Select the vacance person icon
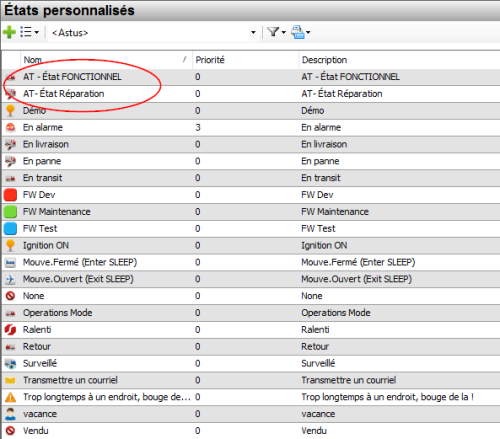500x439 pixels. [x=10, y=414]
